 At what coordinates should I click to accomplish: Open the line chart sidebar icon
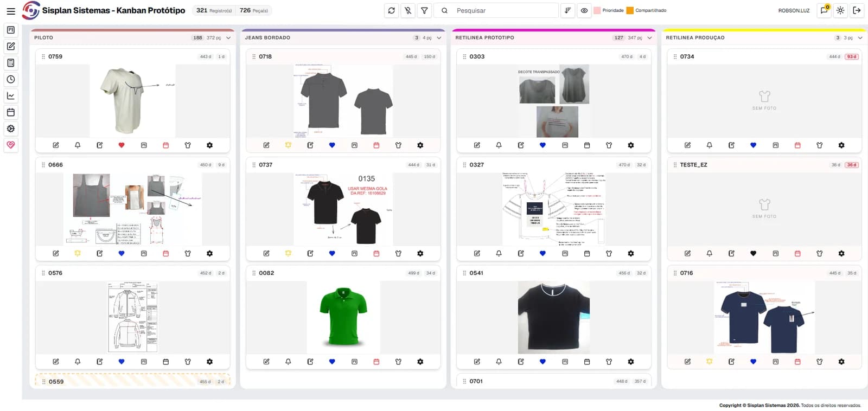(11, 96)
